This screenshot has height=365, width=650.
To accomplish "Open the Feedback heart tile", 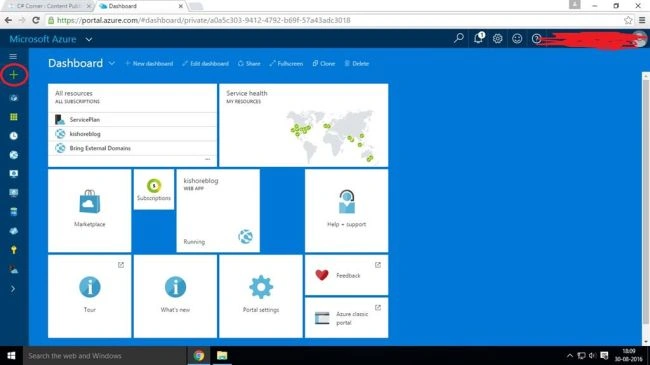I will tap(347, 275).
